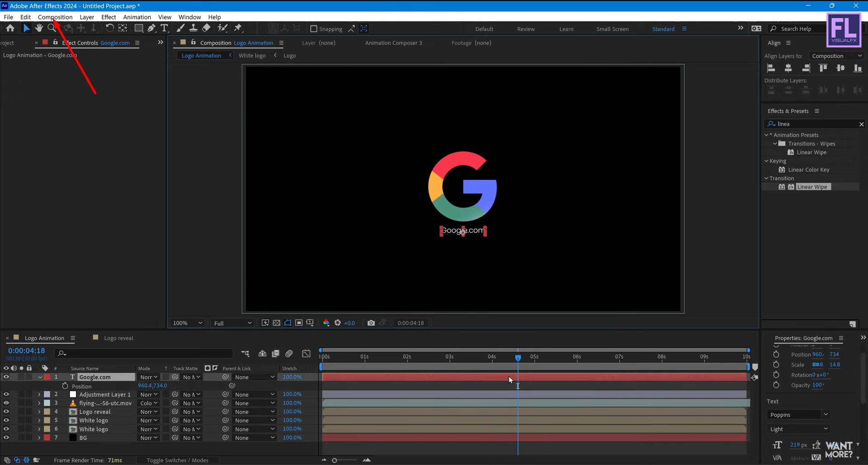The image size is (868, 465).
Task: Click the Graph Editor icon in timeline
Action: tap(306, 354)
